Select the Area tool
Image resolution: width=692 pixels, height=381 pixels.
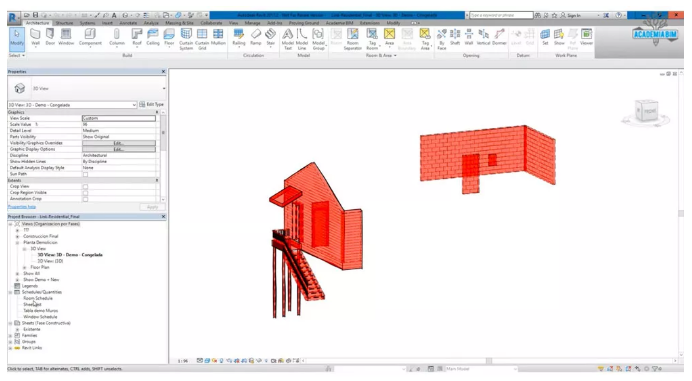pyautogui.click(x=389, y=37)
